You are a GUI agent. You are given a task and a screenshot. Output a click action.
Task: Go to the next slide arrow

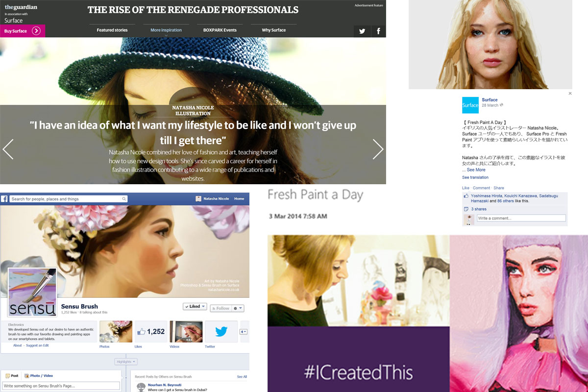click(x=378, y=149)
